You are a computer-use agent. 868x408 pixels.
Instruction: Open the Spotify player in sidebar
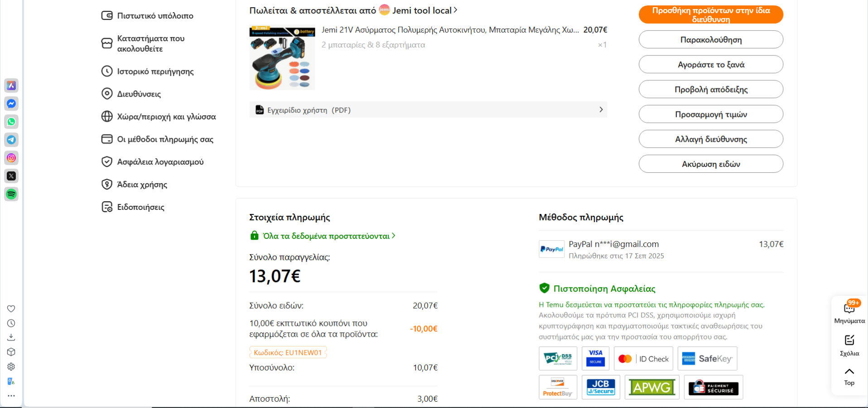click(x=11, y=194)
